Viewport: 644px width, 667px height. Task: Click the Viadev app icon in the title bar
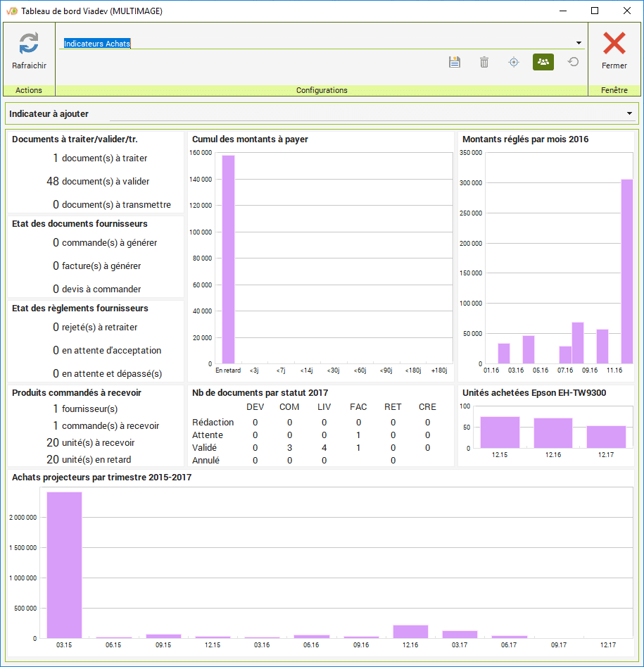[11, 11]
